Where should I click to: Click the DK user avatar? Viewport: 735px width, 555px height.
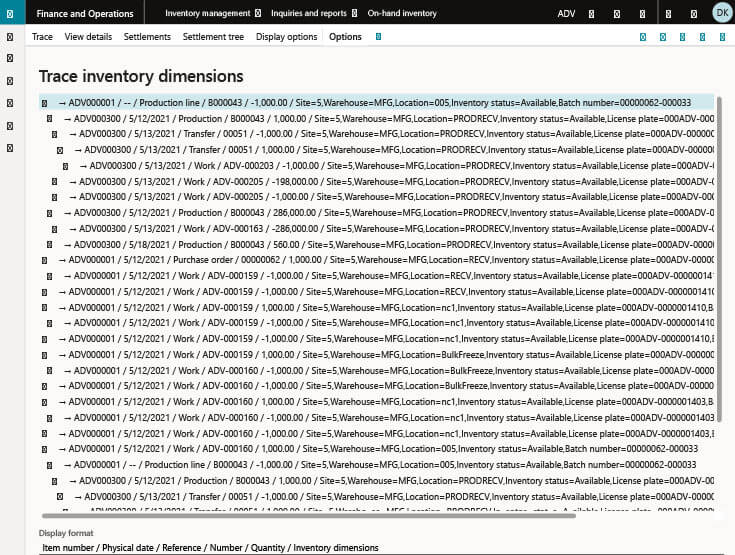pyautogui.click(x=721, y=13)
